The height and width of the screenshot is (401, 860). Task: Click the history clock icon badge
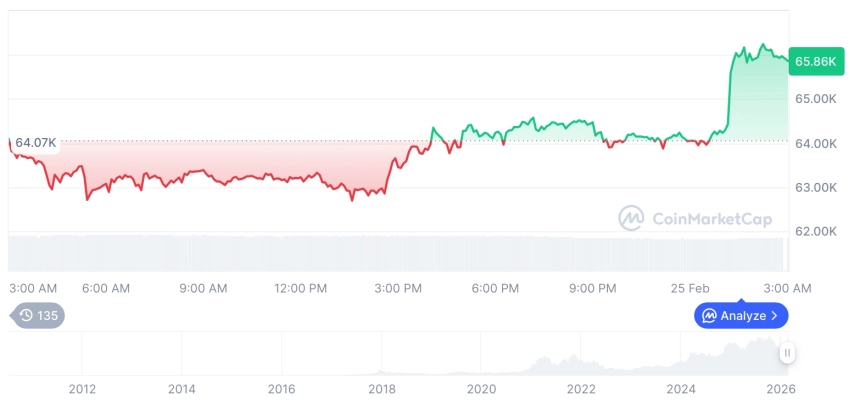click(27, 316)
